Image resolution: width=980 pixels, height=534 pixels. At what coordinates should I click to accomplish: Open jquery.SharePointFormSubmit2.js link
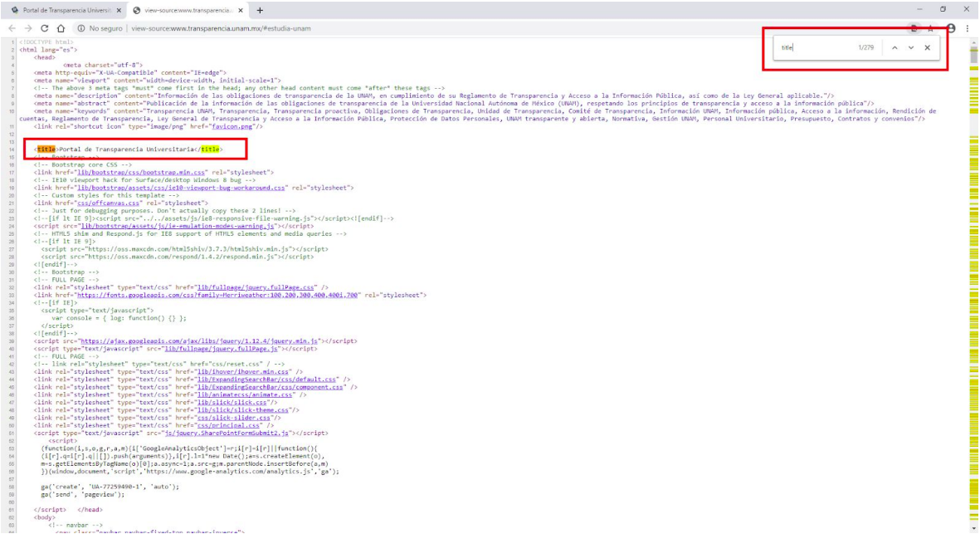click(x=227, y=433)
